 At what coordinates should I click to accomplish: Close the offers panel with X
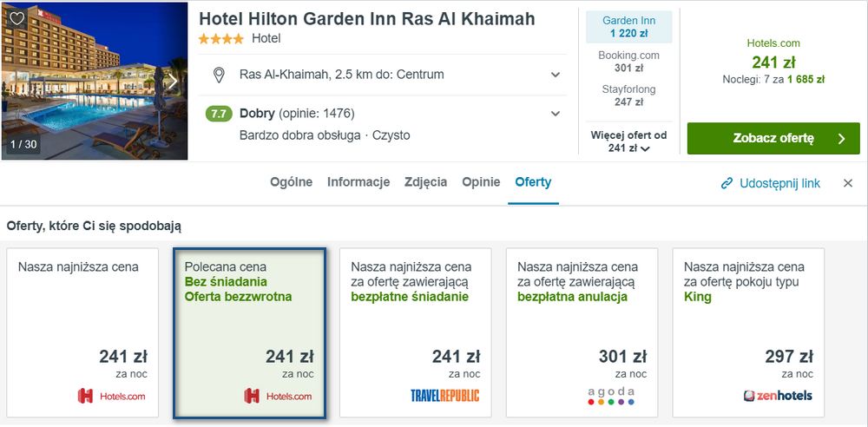click(848, 183)
